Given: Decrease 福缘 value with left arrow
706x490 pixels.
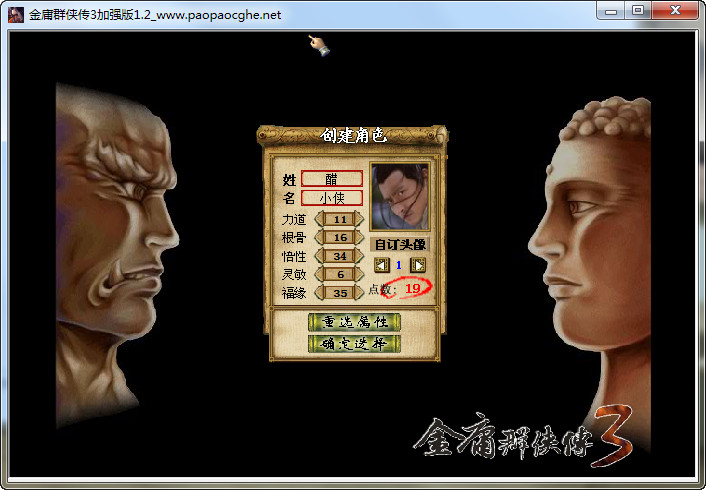Looking at the screenshot, I should coord(319,293).
